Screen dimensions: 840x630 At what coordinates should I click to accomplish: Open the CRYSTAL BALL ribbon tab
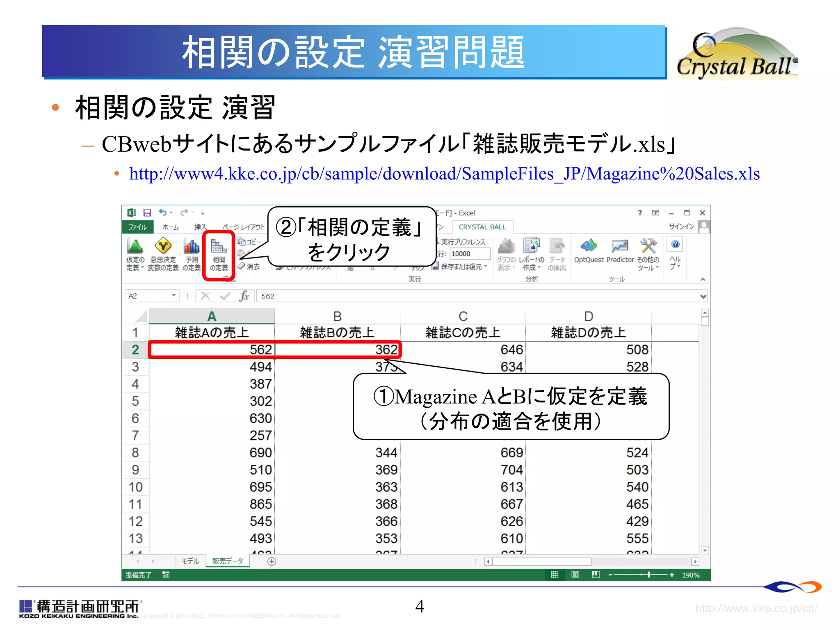[482, 227]
